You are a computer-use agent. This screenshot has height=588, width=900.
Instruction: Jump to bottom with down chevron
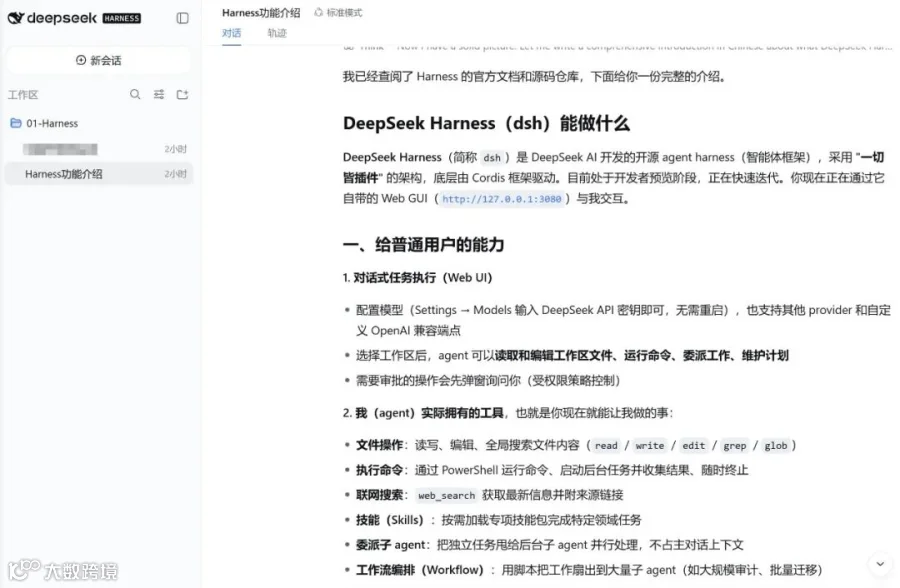[880, 564]
